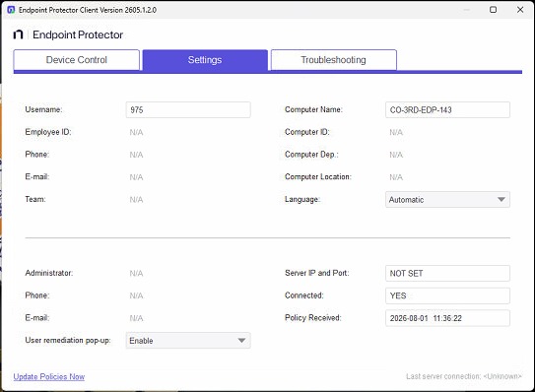This screenshot has height=392, width=535.
Task: Select the Settings tab
Action: 205,60
